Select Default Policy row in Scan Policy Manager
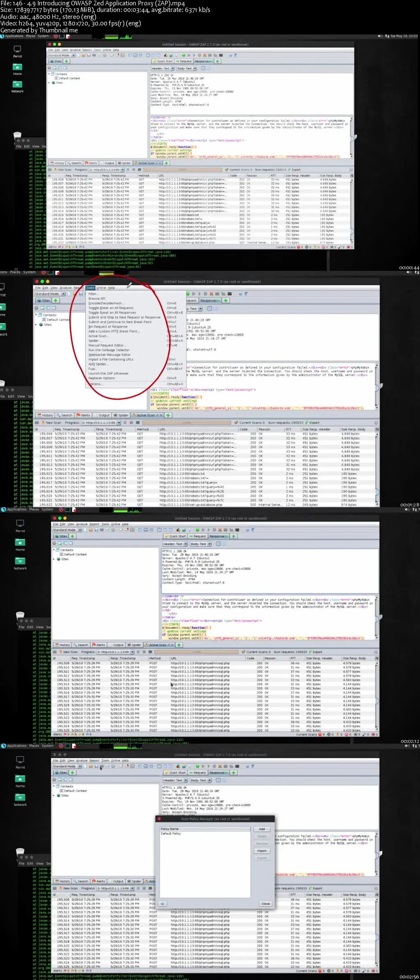The height and width of the screenshot is (980, 420). pos(205,833)
